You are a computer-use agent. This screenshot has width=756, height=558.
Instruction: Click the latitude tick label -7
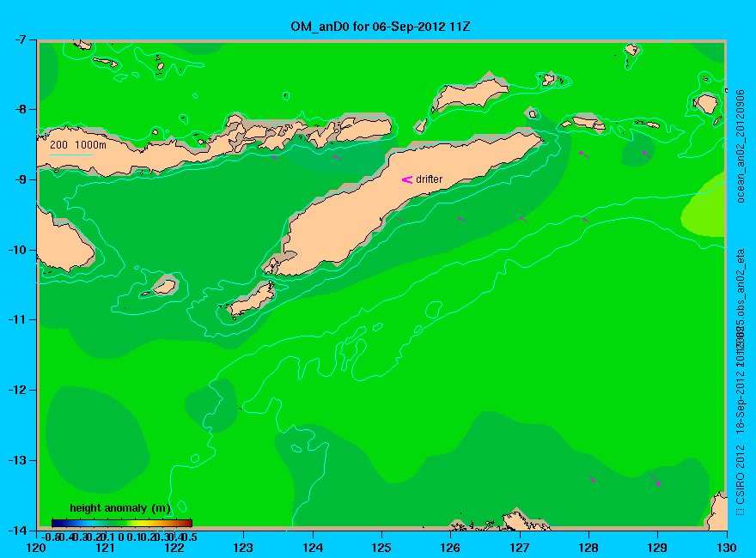(22, 39)
